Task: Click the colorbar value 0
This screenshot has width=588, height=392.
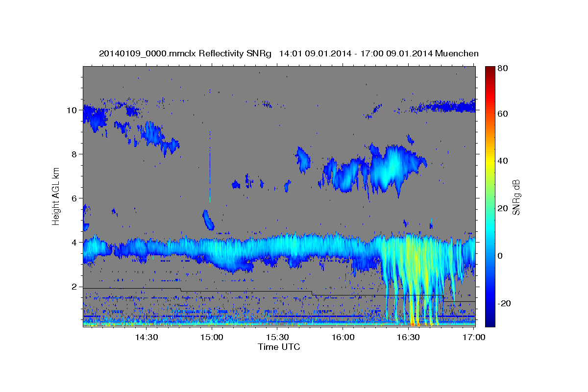Action: 500,256
